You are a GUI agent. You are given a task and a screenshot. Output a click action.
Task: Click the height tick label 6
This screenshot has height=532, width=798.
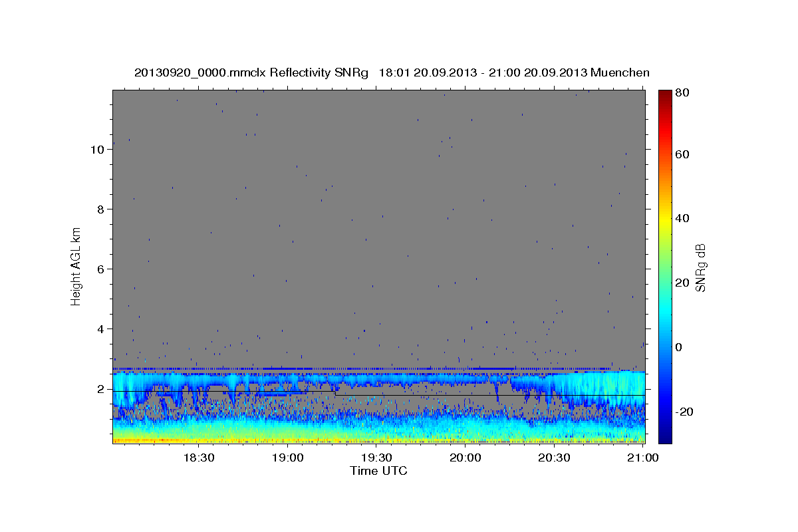[x=101, y=269]
